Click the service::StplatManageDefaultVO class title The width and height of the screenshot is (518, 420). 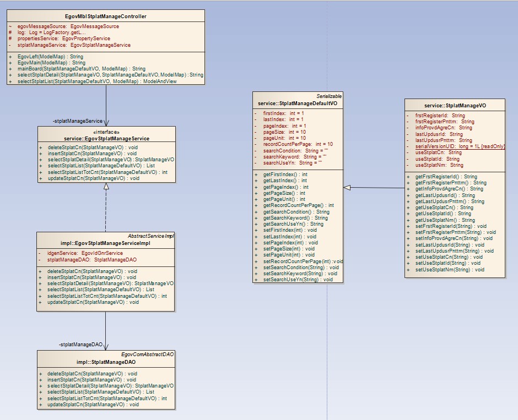click(x=298, y=103)
